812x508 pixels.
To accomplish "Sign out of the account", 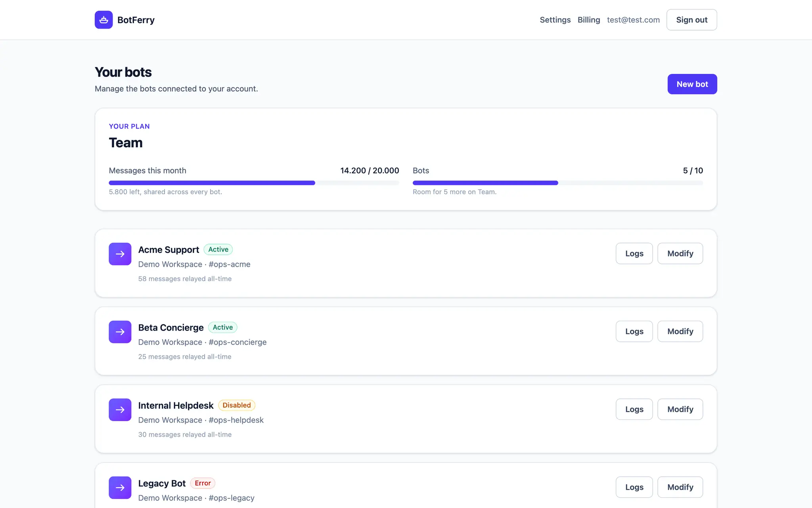I will 691,20.
